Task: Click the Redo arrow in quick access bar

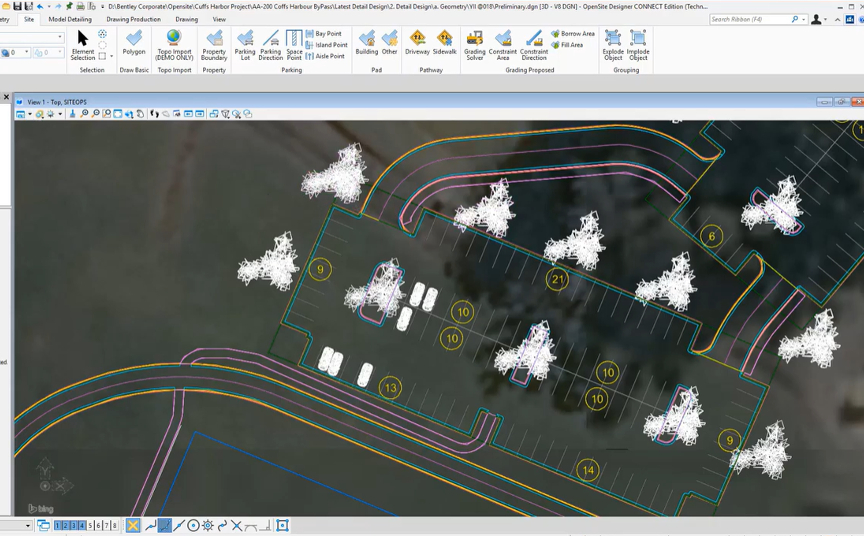Action: click(58, 6)
